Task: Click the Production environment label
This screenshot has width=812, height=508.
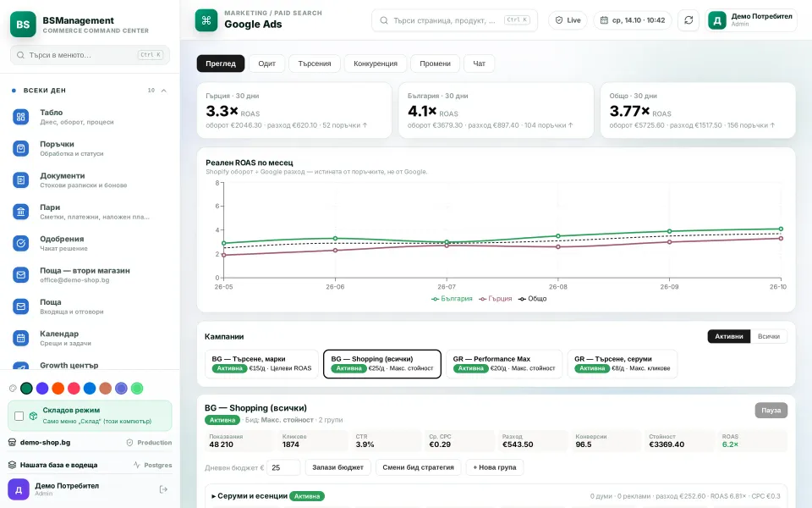Action: (x=149, y=443)
